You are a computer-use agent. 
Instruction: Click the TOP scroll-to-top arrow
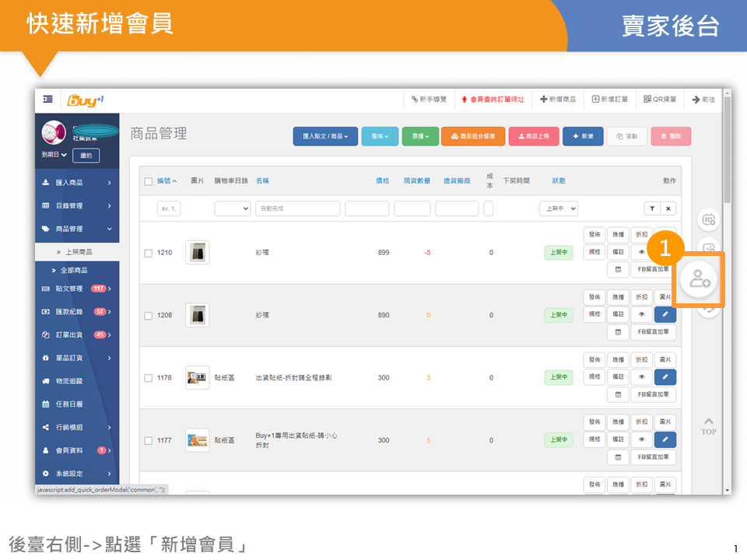point(708,426)
